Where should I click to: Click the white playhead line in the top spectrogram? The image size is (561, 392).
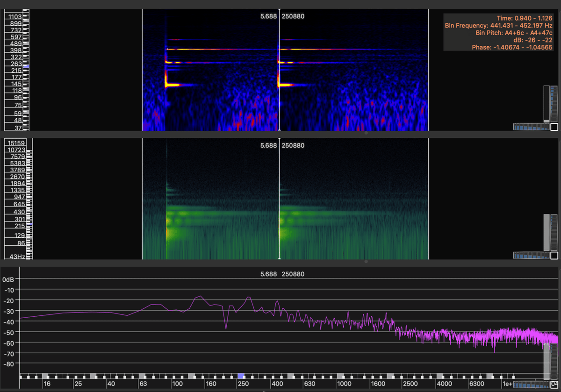tap(279, 69)
